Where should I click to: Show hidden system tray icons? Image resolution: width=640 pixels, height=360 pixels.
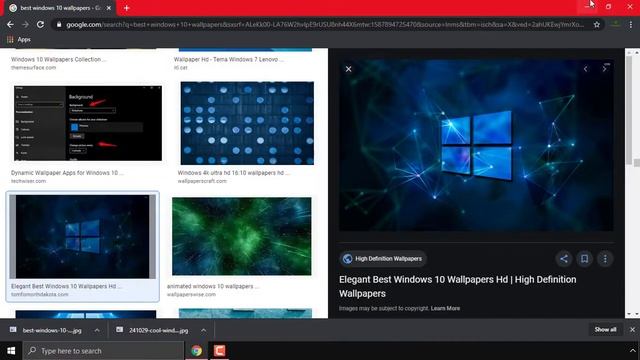[x=632, y=351]
